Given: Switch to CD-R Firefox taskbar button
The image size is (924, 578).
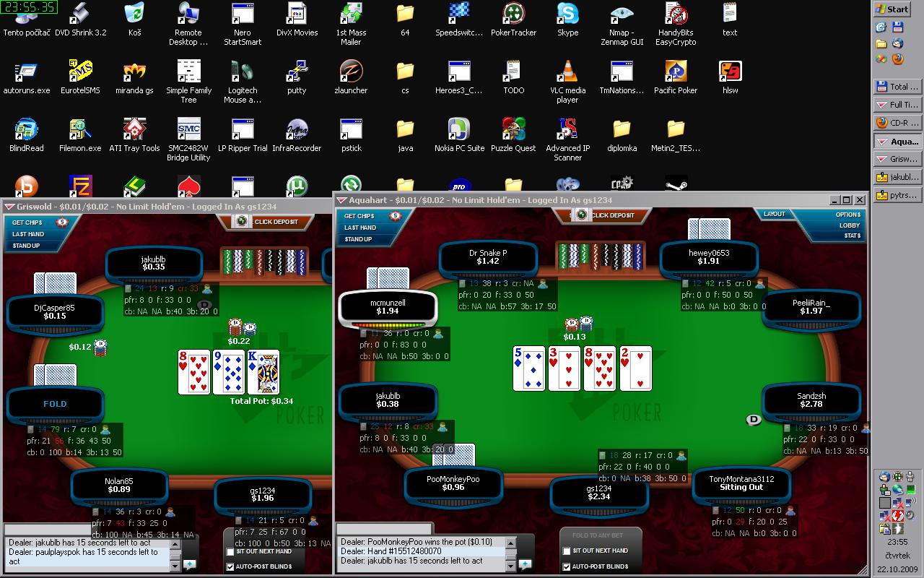Looking at the screenshot, I should tap(898, 123).
